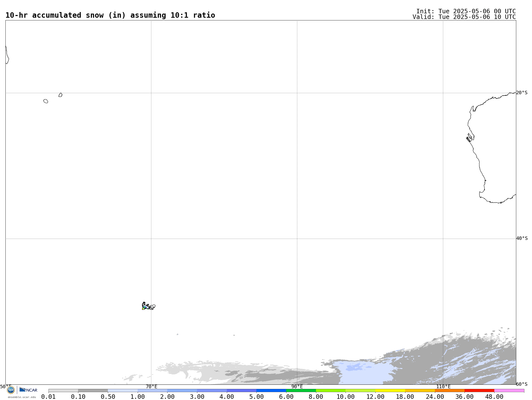Click the colorbar value label 2.00
The width and height of the screenshot is (532, 400).
point(167,397)
